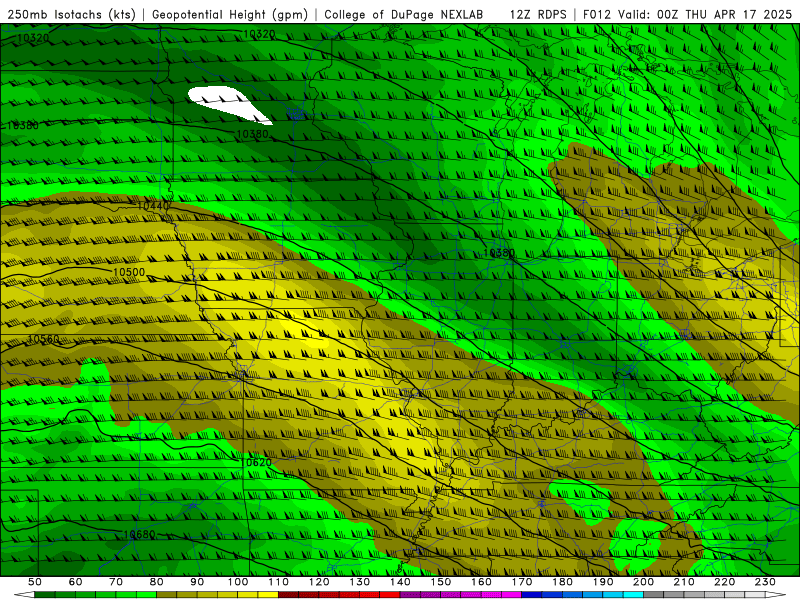This screenshot has height=600, width=800.
Task: Click the white wind-minimum area on the map
Action: (x=227, y=104)
